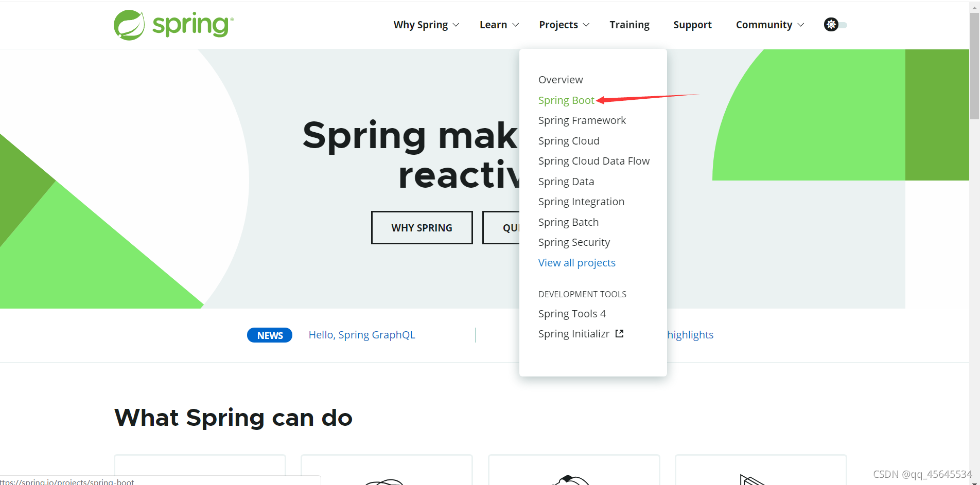Select Spring Framework project
The image size is (980, 485).
[x=582, y=120]
